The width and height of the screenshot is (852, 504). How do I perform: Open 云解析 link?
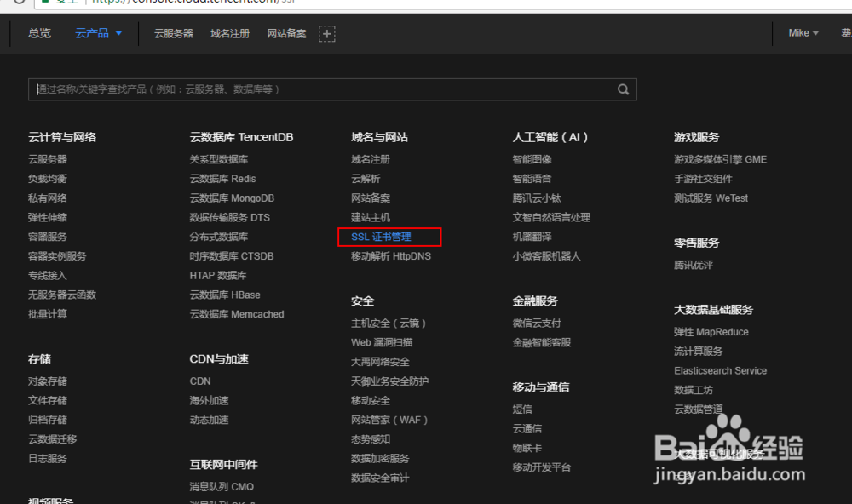pyautogui.click(x=366, y=179)
